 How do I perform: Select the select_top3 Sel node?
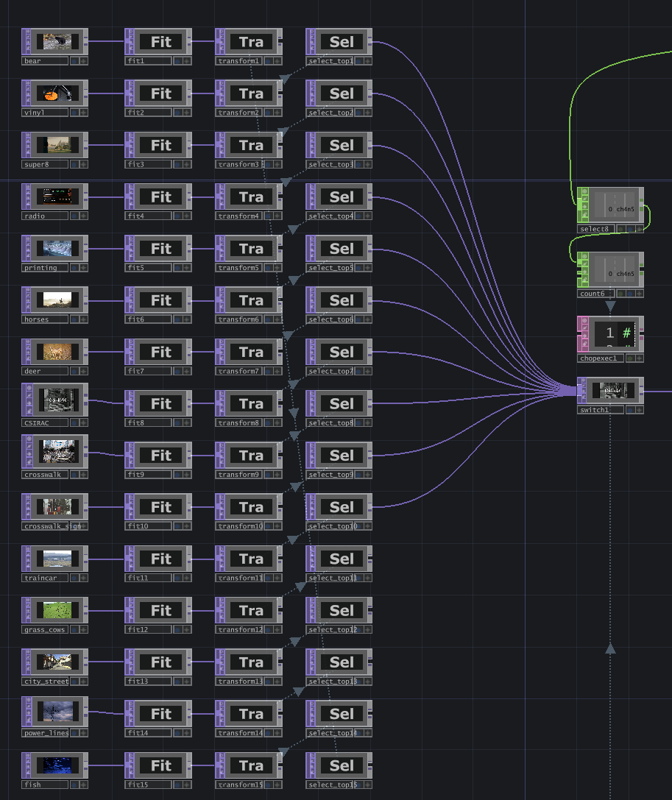[342, 146]
